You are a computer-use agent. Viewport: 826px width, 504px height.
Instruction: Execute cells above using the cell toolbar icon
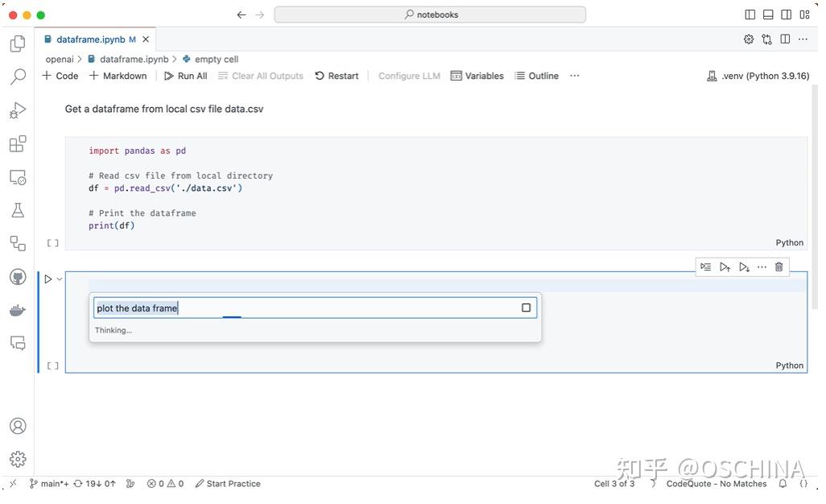[725, 266]
